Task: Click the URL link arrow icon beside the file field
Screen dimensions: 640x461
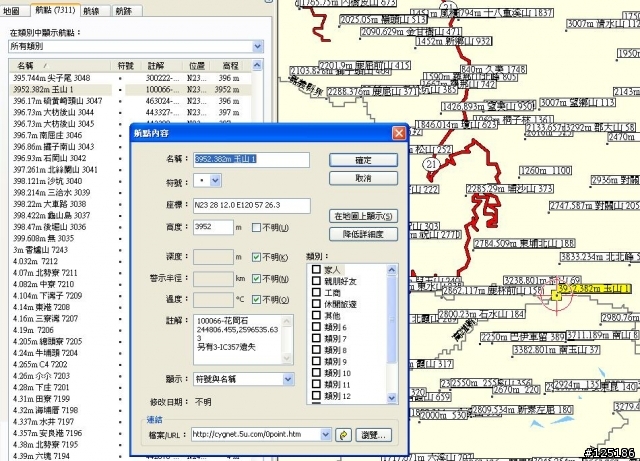Action: (343, 435)
